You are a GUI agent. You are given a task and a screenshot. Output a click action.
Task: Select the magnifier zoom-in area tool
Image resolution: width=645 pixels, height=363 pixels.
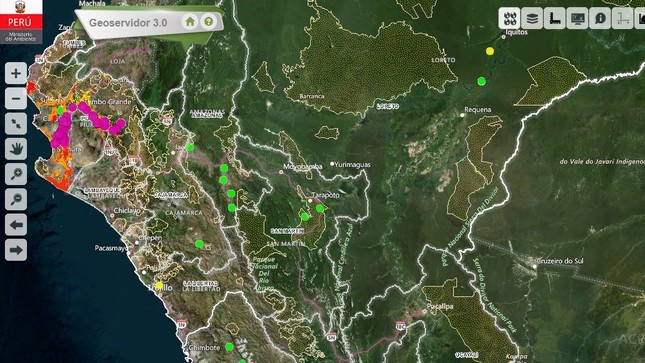pos(16,174)
